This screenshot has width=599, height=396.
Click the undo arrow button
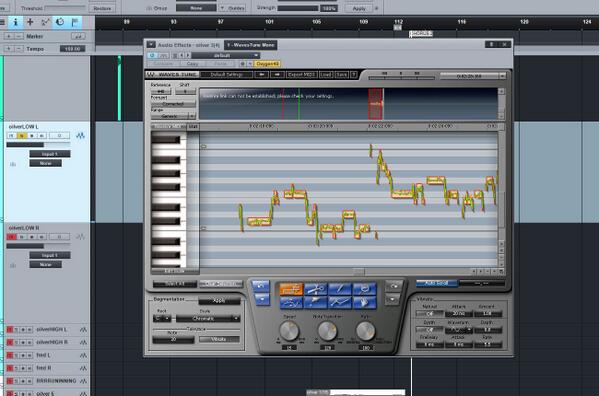[x=261, y=286]
